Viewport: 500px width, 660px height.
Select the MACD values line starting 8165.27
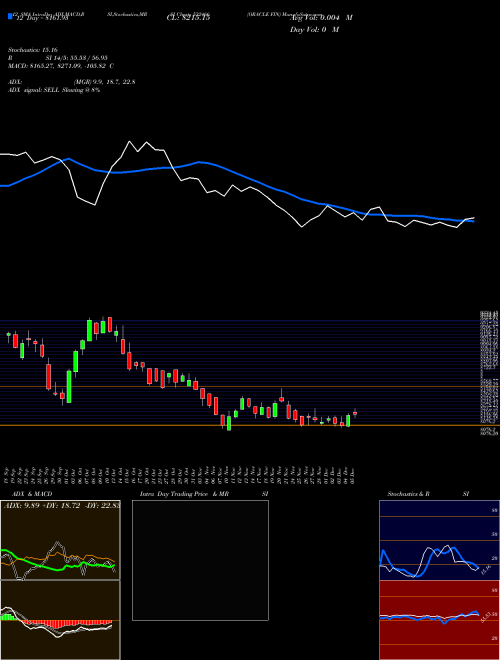(61, 66)
